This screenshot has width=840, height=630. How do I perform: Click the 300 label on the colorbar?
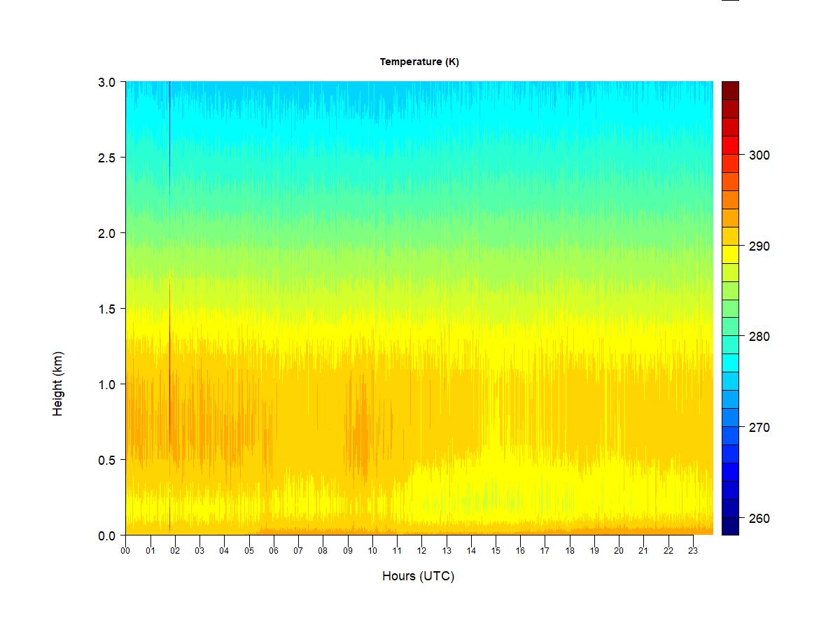pos(759,155)
